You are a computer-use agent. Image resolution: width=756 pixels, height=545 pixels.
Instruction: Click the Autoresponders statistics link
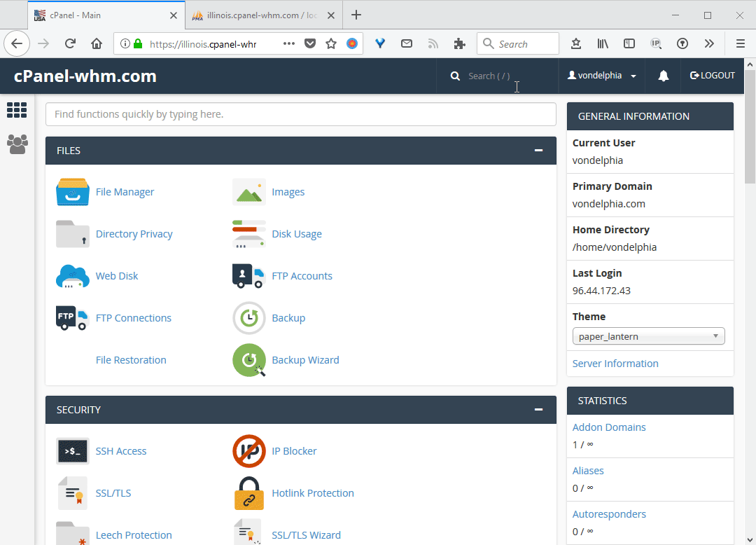pyautogui.click(x=609, y=514)
